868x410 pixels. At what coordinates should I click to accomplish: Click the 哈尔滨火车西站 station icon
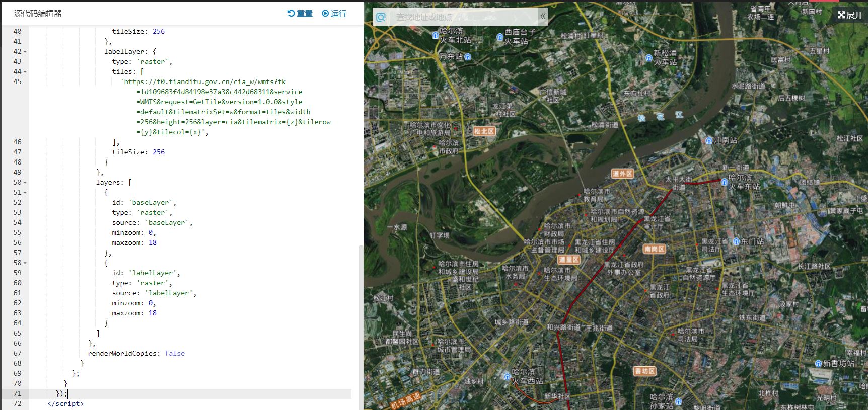pos(507,376)
